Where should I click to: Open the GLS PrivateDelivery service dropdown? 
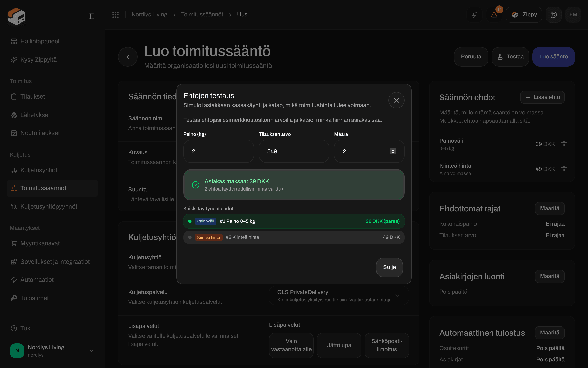pyautogui.click(x=339, y=295)
